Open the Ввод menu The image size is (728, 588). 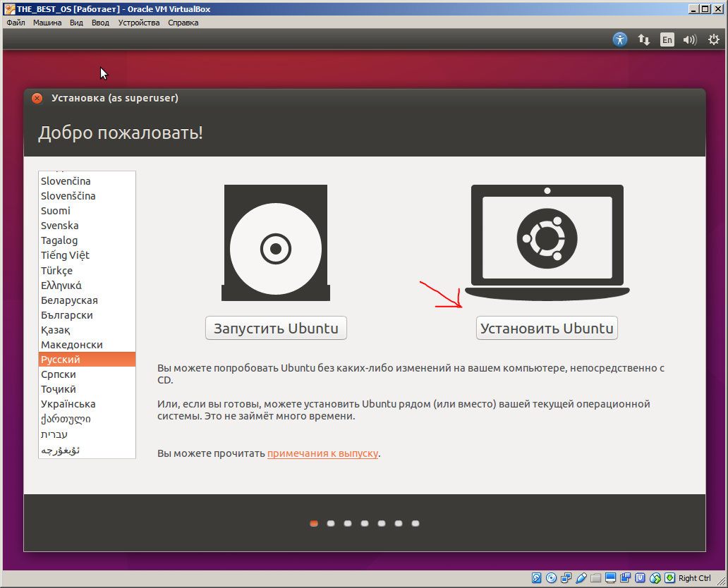point(100,23)
